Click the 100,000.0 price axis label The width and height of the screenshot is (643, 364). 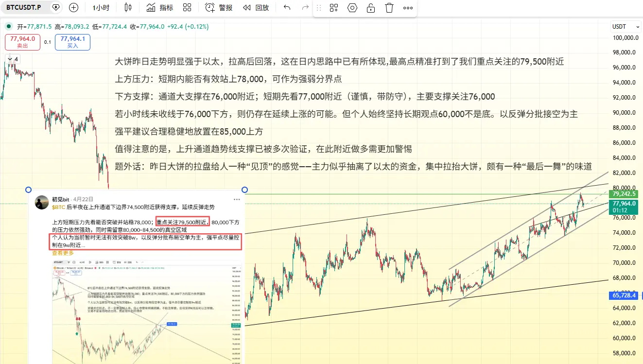pos(625,38)
